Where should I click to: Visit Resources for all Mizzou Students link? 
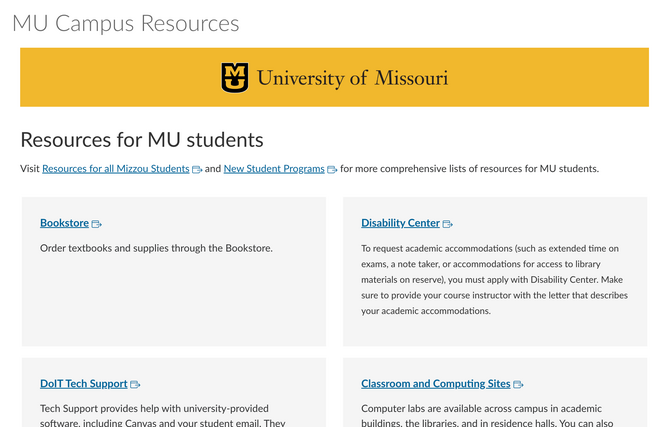(115, 169)
